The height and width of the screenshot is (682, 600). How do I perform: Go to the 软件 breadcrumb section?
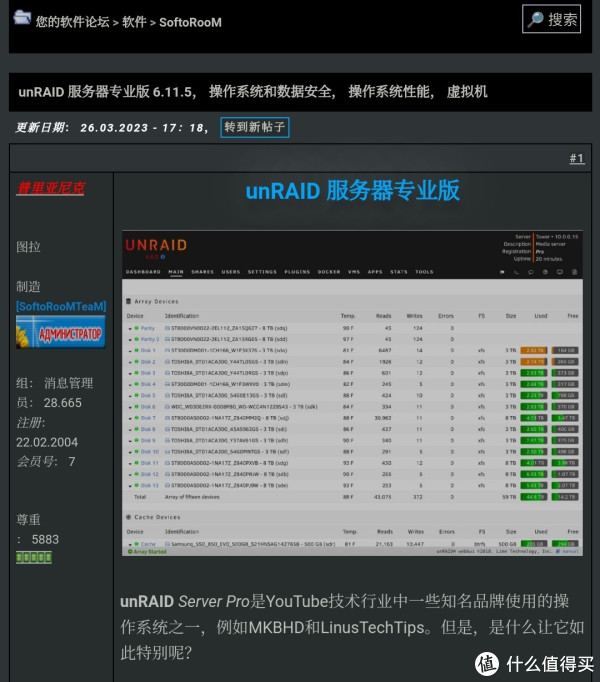point(134,21)
